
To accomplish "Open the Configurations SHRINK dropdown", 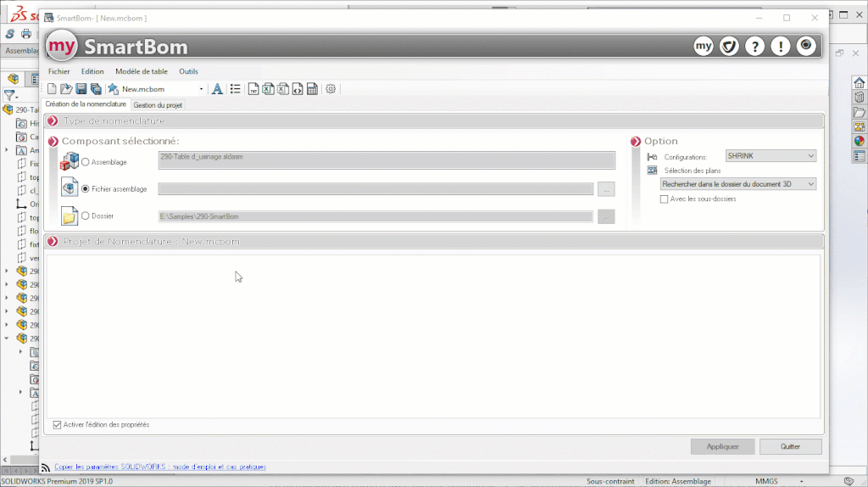I will coord(771,156).
